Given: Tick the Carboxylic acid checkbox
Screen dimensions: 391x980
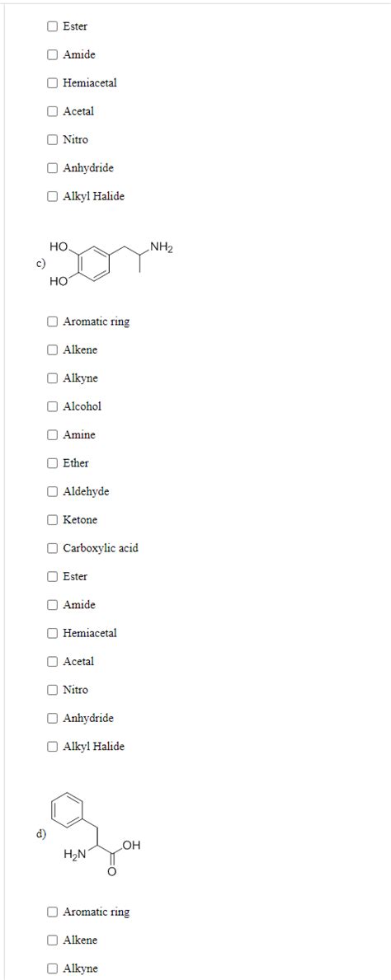Looking at the screenshot, I should coord(53,548).
